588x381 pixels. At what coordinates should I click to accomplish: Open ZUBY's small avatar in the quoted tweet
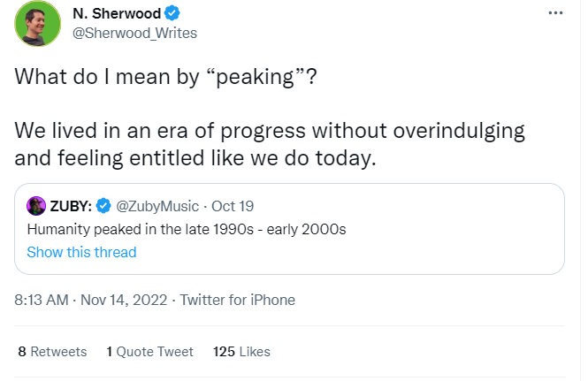36,206
